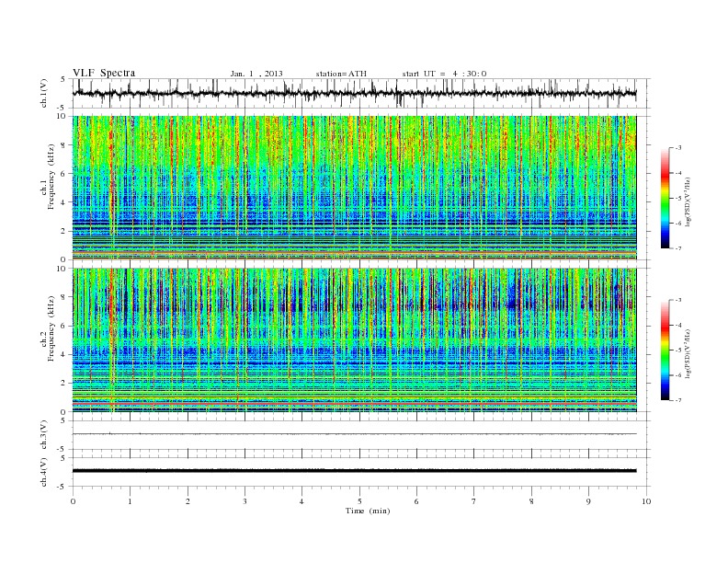Click the time axis tick label "9"
728x563 pixels.
tap(588, 501)
